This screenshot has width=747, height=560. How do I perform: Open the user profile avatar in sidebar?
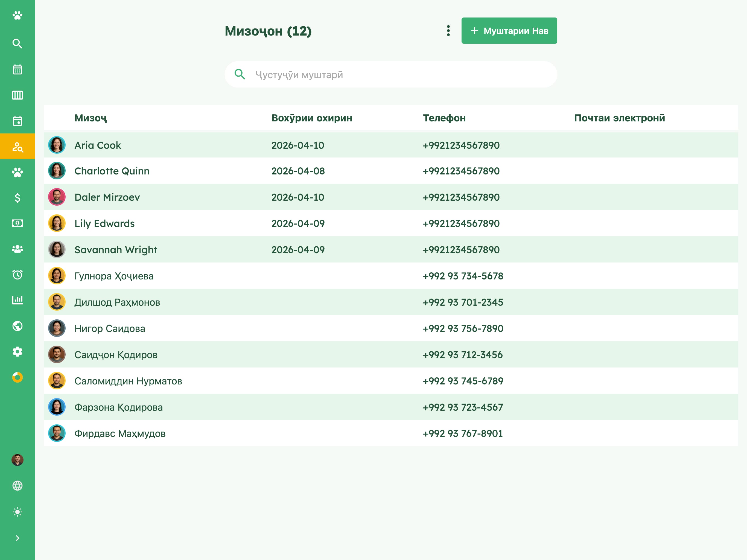coord(17,460)
